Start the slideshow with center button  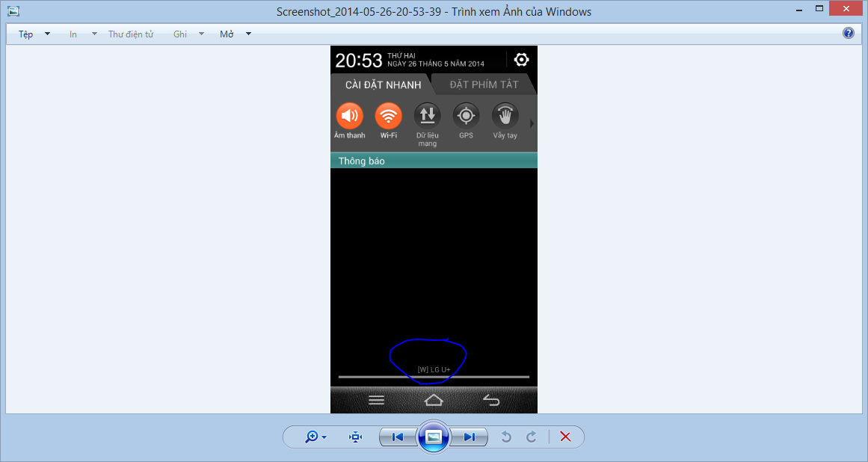click(434, 437)
